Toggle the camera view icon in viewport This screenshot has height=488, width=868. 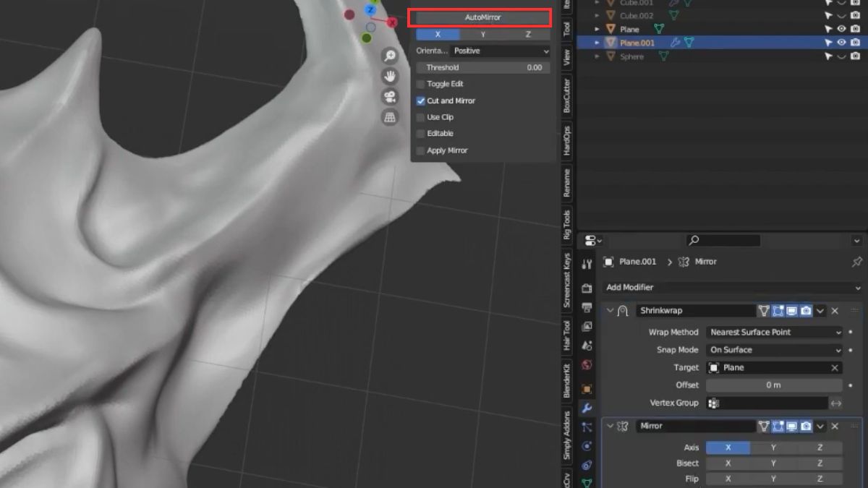point(390,97)
